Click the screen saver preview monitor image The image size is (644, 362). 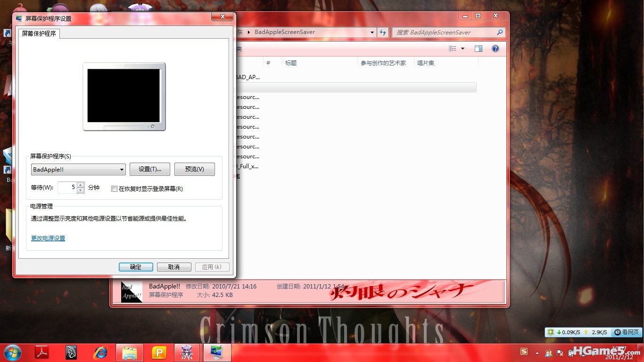point(124,97)
